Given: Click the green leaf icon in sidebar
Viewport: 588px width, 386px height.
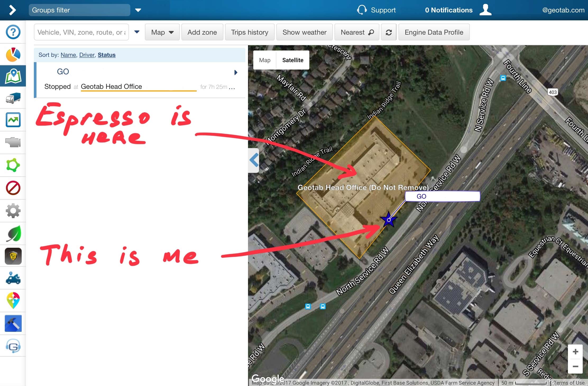Looking at the screenshot, I should tap(13, 233).
